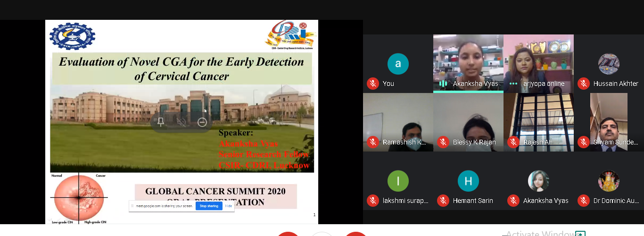Click Hemant Sarin's 'H' avatar circle
The width and height of the screenshot is (644, 236).
pyautogui.click(x=468, y=181)
